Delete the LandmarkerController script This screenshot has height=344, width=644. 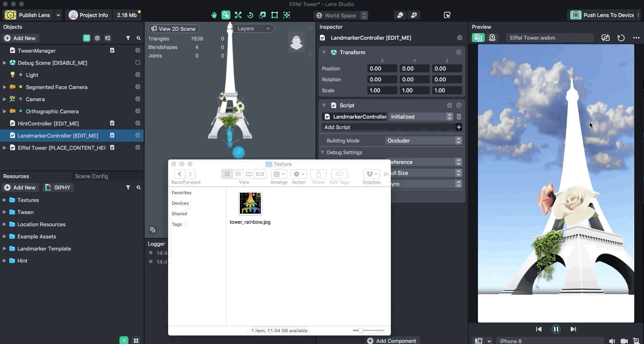tap(459, 117)
